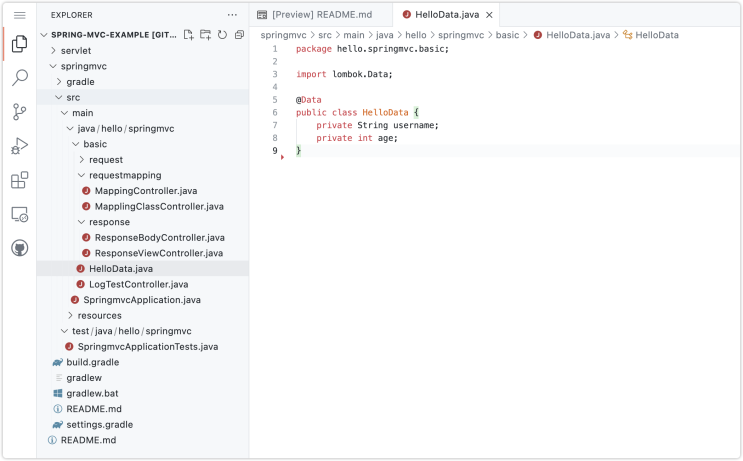
Task: Open the root-level README.md file
Action: point(142,440)
